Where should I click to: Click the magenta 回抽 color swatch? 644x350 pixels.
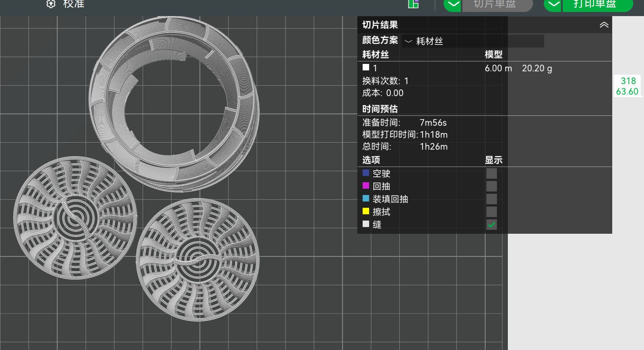[x=366, y=186]
